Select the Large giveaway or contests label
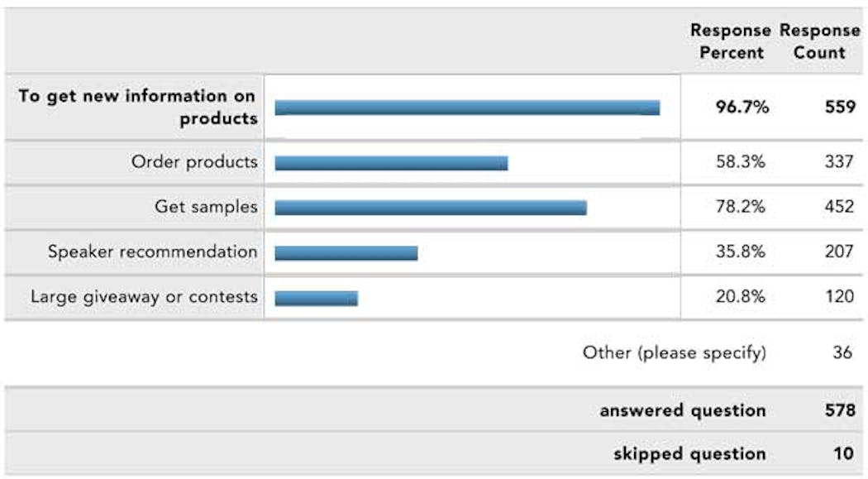868x479 pixels. (144, 297)
